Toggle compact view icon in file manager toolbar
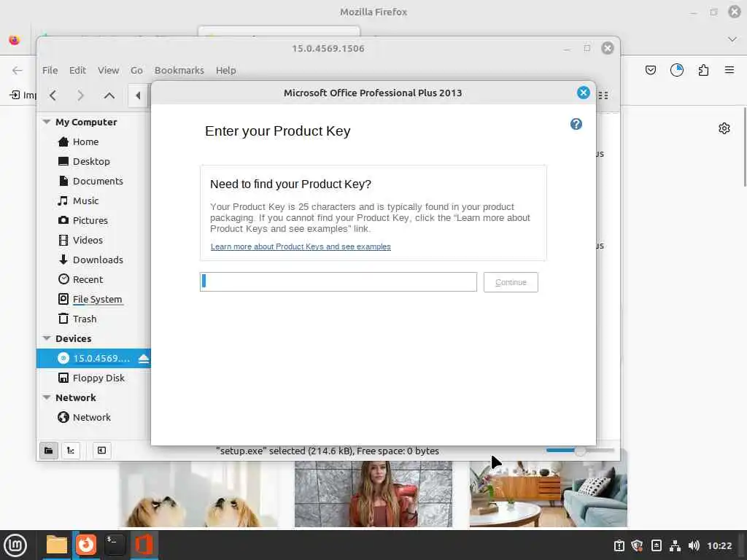Image resolution: width=747 pixels, height=560 pixels. tap(603, 96)
